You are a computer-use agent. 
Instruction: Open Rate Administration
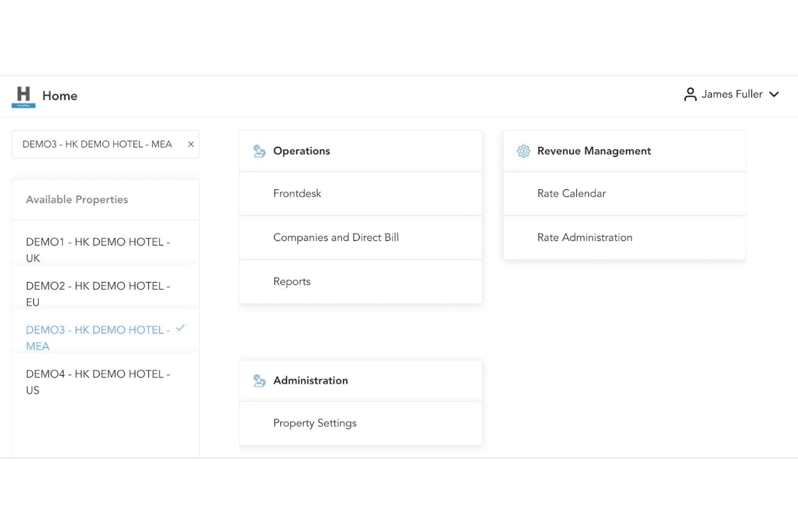tap(624, 238)
